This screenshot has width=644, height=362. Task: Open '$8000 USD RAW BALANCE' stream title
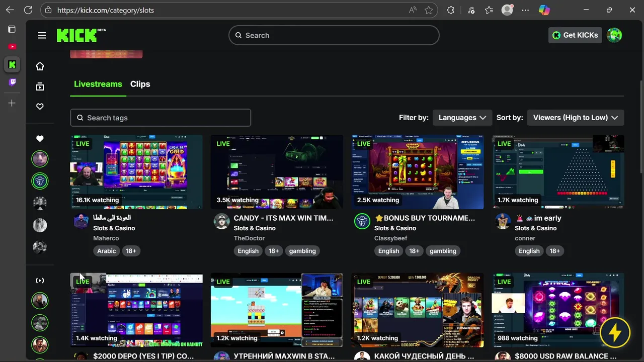566,356
